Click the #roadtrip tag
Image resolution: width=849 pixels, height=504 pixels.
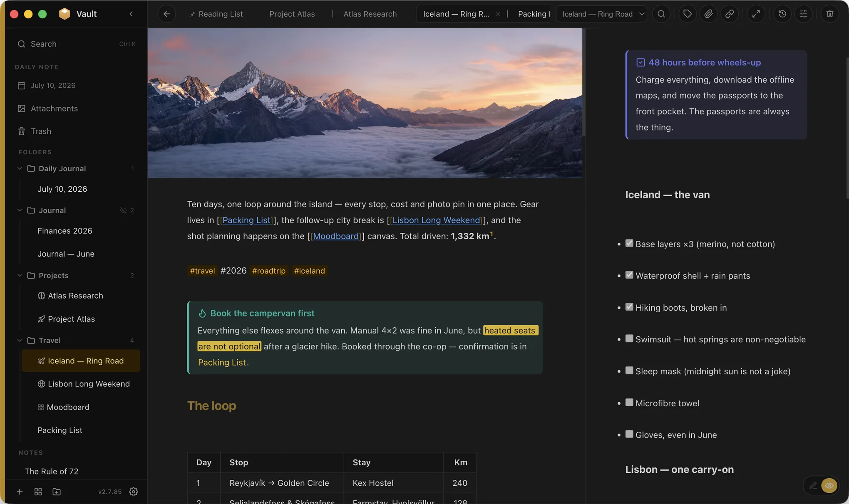[x=269, y=271]
